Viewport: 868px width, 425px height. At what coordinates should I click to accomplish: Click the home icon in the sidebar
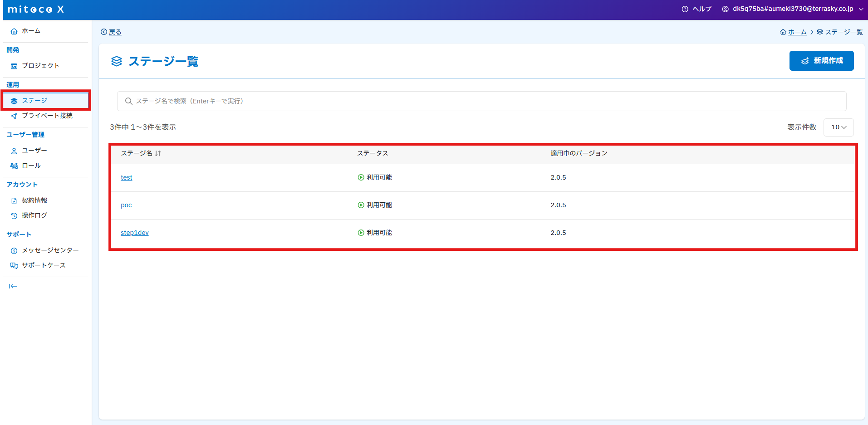[14, 31]
